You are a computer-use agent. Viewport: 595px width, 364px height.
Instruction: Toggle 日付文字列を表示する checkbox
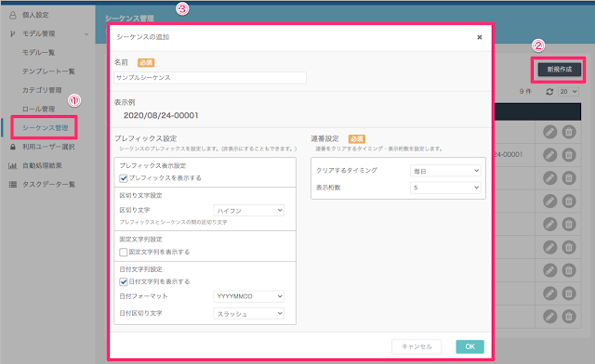point(124,281)
